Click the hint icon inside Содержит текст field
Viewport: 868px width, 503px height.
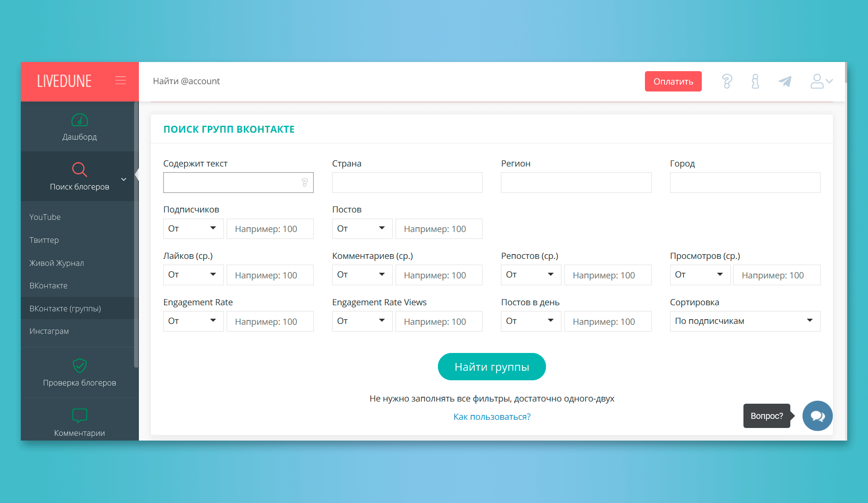pyautogui.click(x=305, y=183)
